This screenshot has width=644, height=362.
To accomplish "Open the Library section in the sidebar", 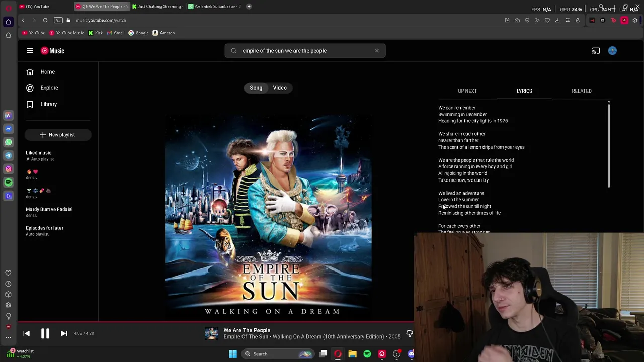I will (x=42, y=104).
